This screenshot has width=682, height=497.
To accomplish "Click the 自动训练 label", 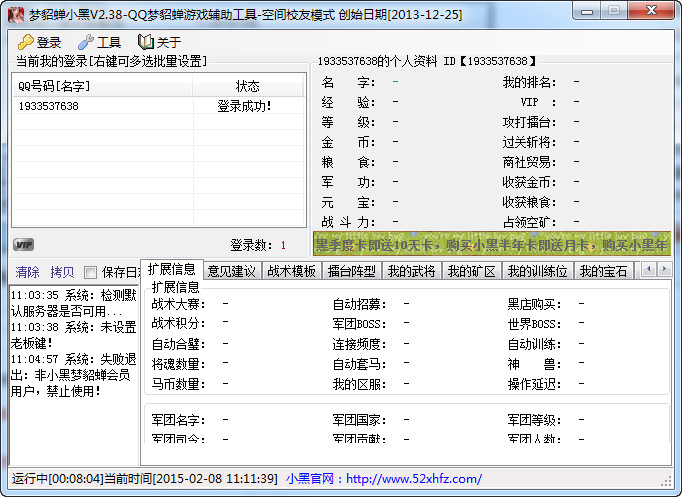I will click(534, 344).
